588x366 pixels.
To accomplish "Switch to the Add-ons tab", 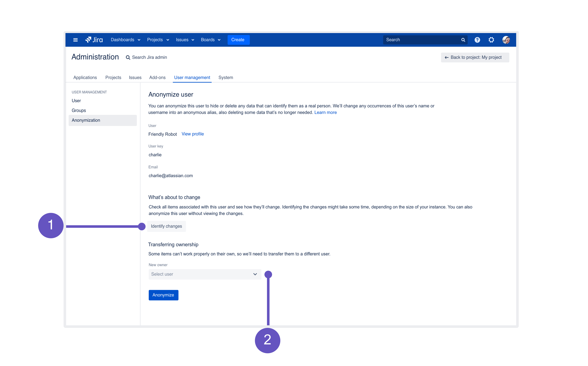I will [x=157, y=78].
